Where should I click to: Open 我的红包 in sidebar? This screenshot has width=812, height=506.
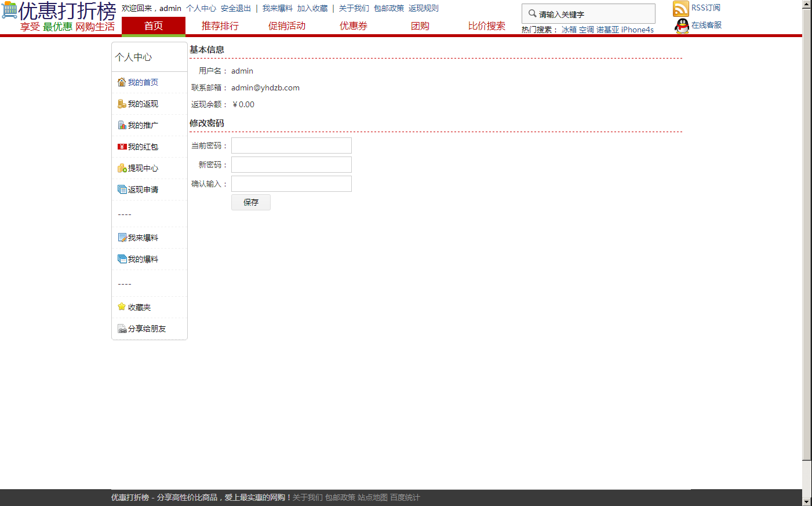click(143, 147)
